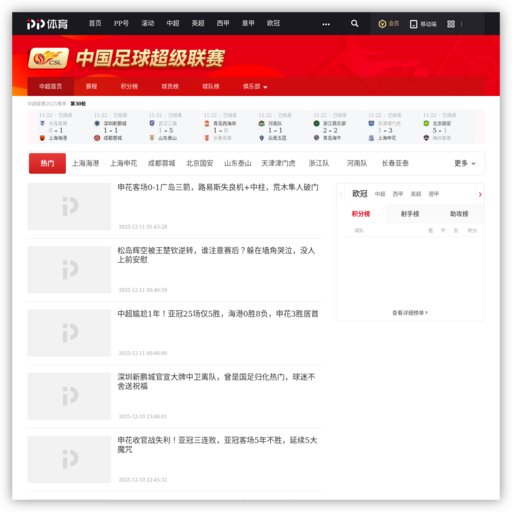
Task: Open the three-dots more menu
Action: [x=326, y=24]
